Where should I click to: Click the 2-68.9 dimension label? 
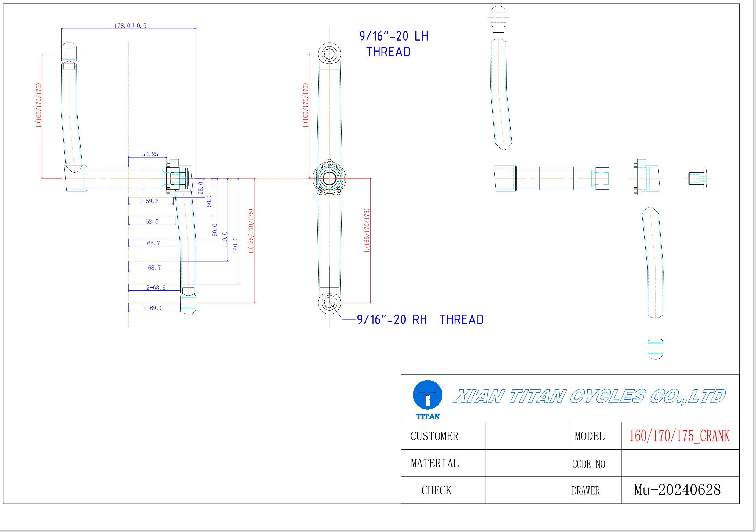coord(156,287)
